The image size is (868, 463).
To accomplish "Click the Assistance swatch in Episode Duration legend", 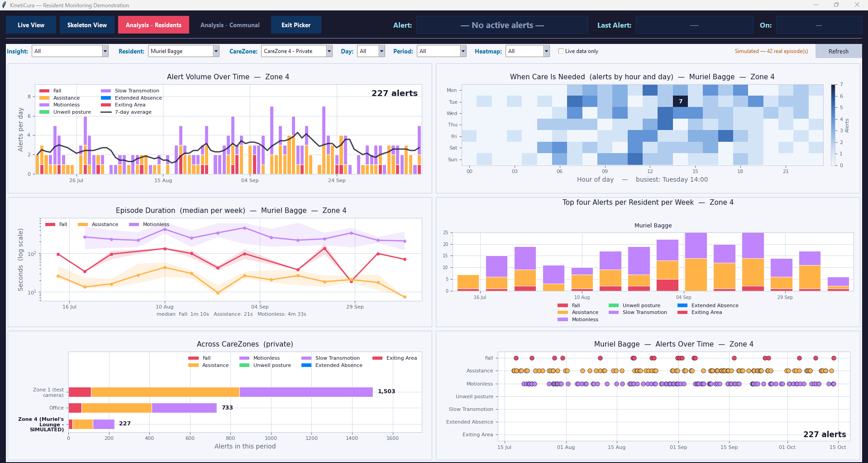I will coord(83,225).
